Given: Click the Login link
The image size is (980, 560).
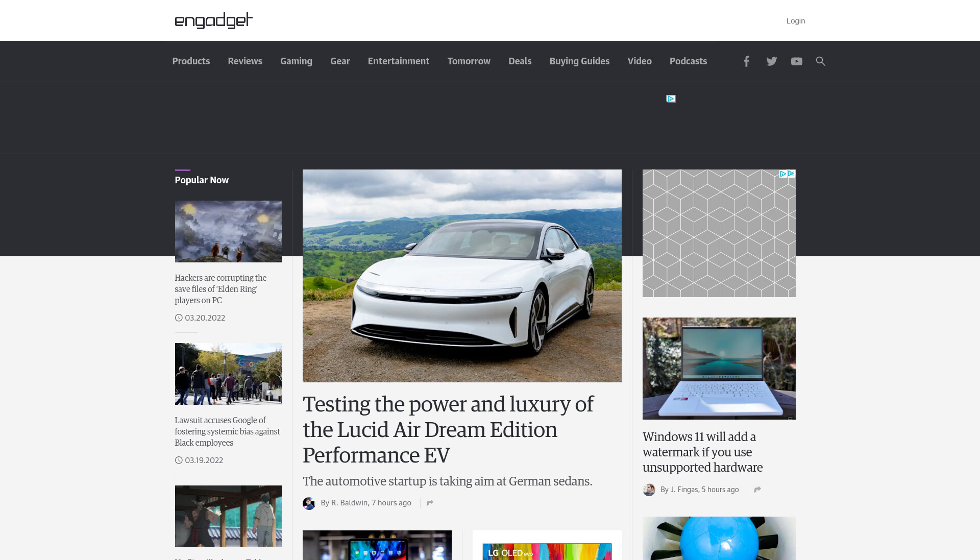Looking at the screenshot, I should pyautogui.click(x=795, y=21).
